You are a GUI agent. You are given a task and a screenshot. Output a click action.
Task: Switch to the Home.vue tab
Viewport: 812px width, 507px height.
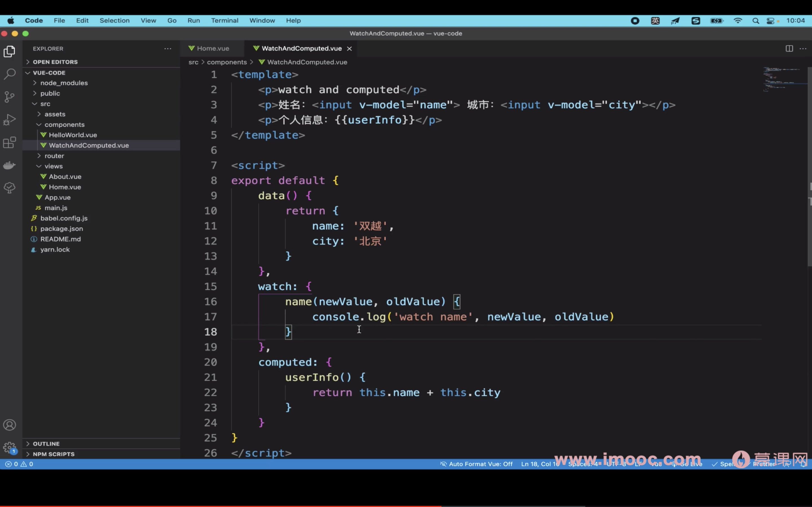[x=213, y=49]
